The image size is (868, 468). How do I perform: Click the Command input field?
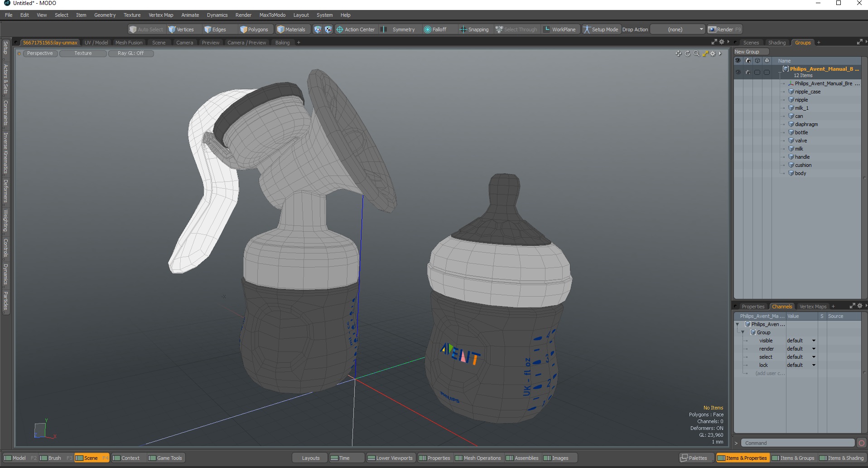(798, 443)
